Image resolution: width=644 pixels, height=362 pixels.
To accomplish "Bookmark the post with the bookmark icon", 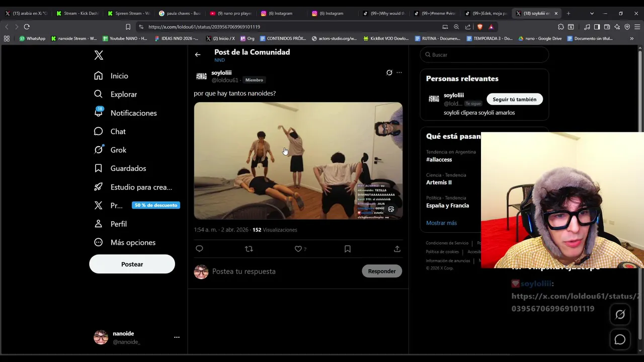I will tap(348, 249).
